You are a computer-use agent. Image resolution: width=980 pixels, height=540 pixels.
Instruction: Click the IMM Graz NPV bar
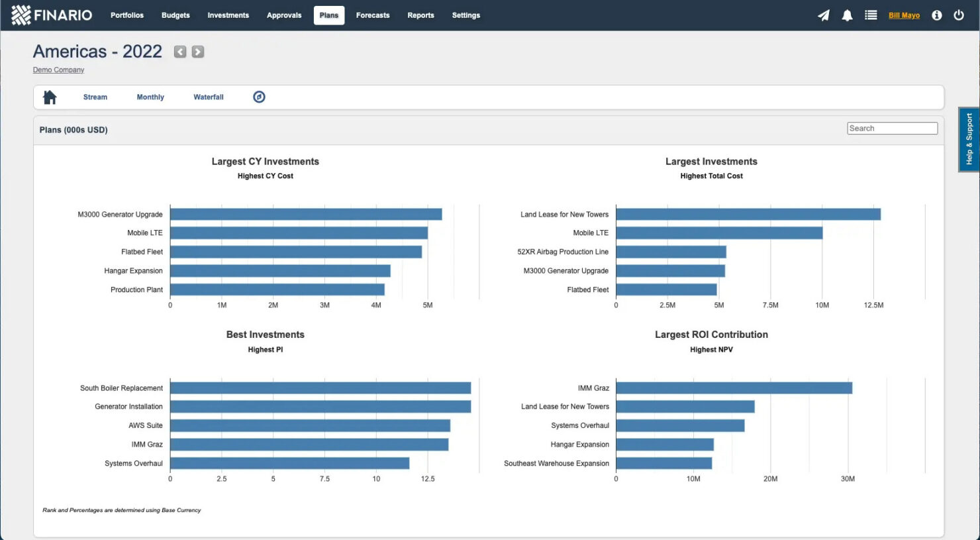click(x=734, y=388)
